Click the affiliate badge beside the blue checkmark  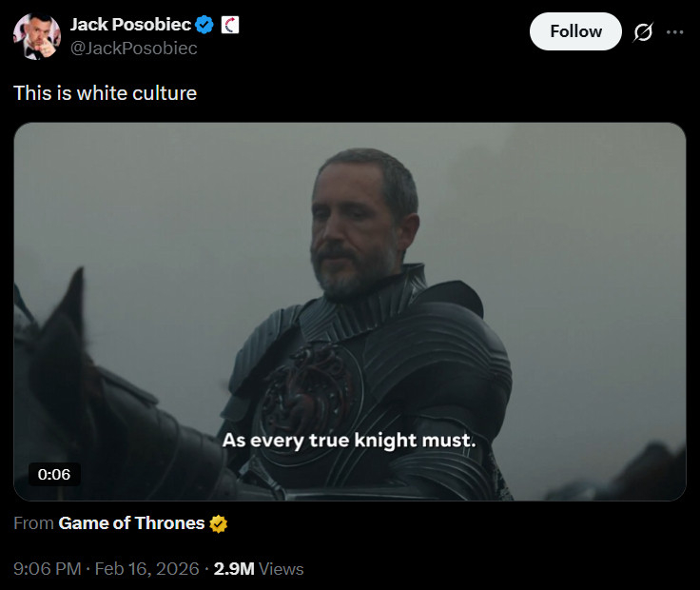point(229,25)
